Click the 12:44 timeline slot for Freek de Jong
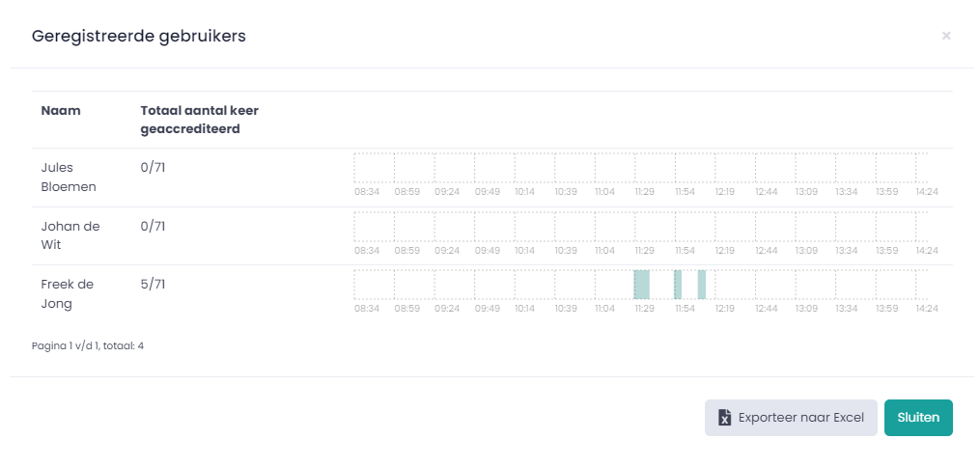 tap(775, 285)
